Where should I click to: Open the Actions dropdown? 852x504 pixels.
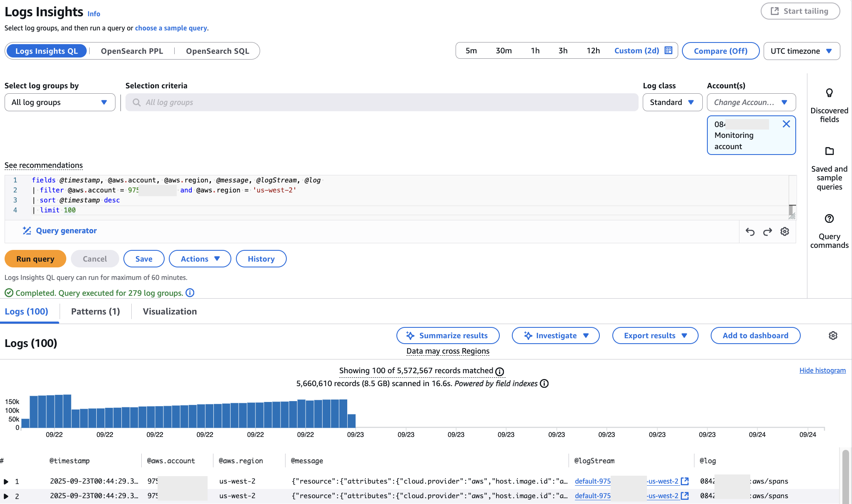click(x=200, y=259)
